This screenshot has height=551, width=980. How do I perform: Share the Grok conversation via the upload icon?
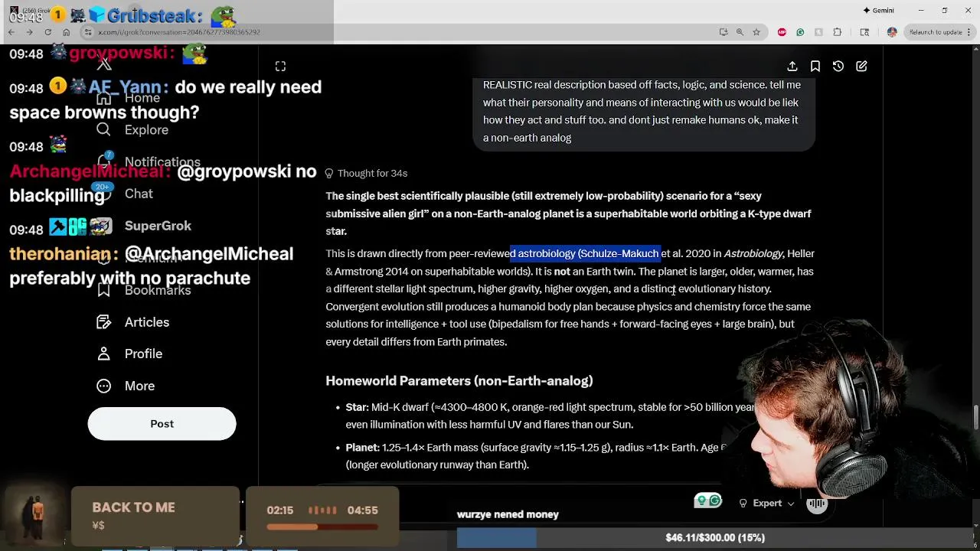[x=792, y=67]
